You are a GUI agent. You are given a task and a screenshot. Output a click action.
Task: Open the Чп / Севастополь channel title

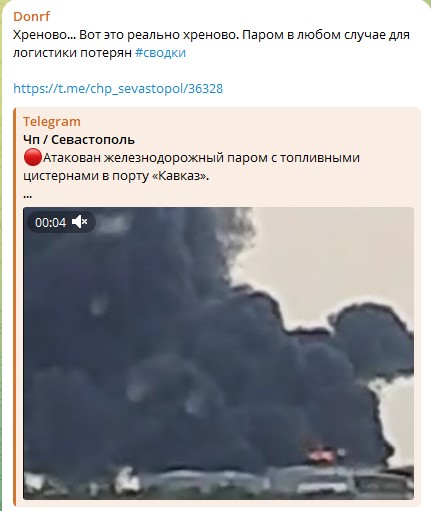(79, 140)
